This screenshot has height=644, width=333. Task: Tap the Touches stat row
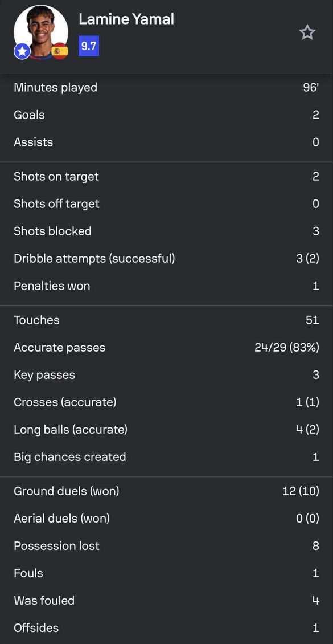[166, 320]
